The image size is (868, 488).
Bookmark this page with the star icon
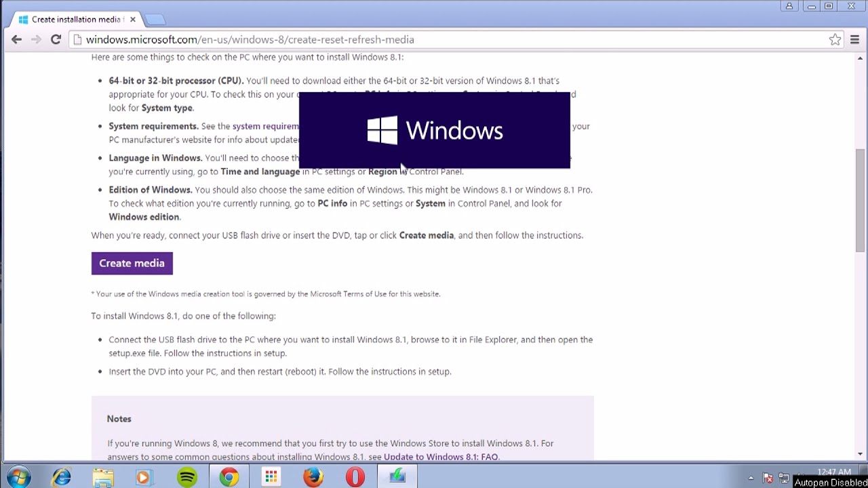coord(835,39)
